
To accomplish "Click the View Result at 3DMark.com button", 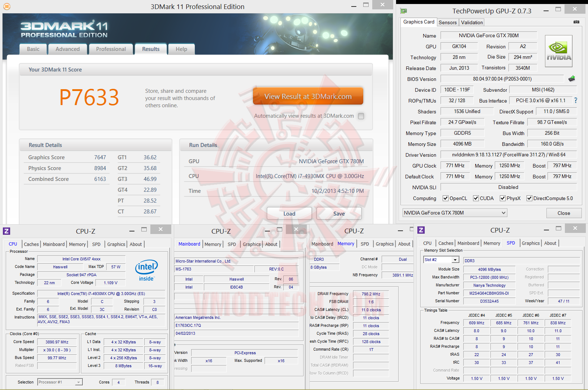I will click(308, 96).
